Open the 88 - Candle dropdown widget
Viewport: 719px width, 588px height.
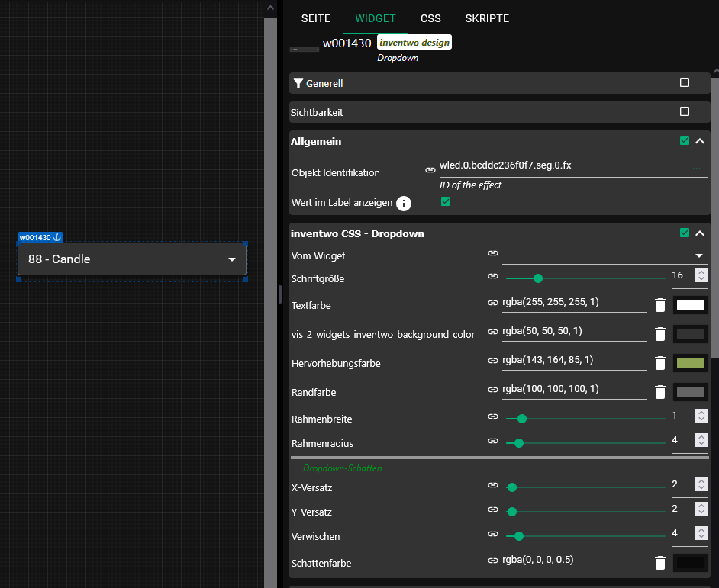click(132, 259)
